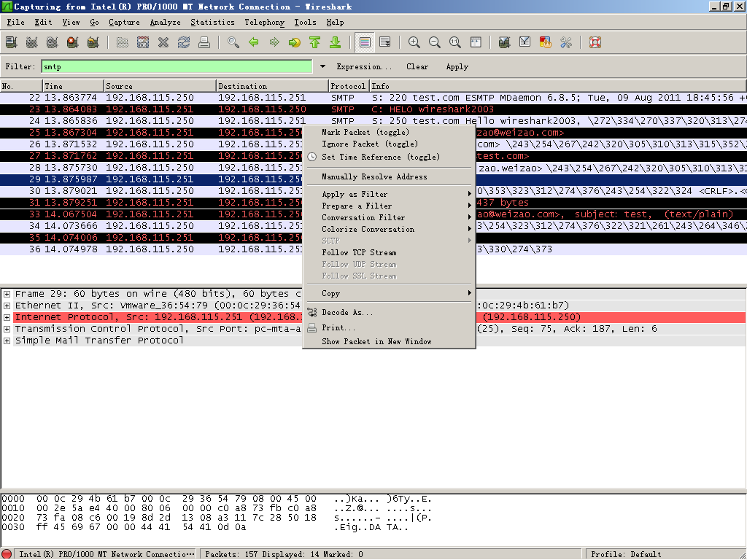Click the lifebuoy Help icon
This screenshot has height=560, width=747.
coord(595,42)
